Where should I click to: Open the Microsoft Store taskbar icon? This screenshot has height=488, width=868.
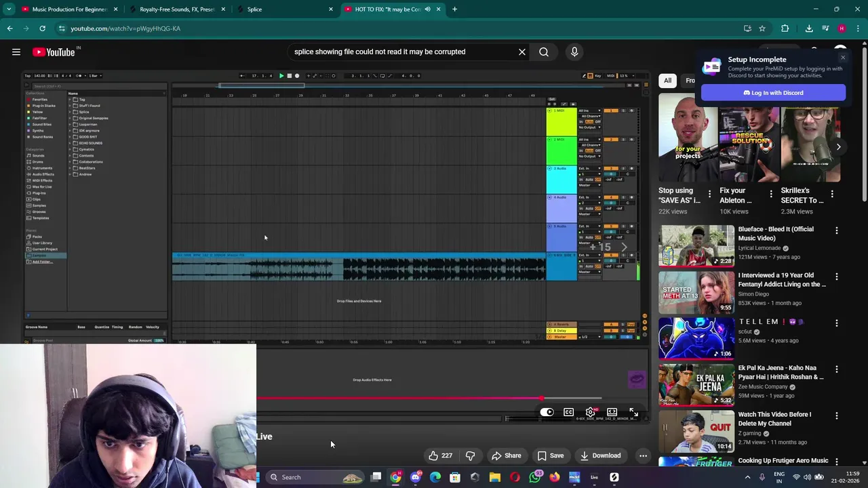coord(455,477)
